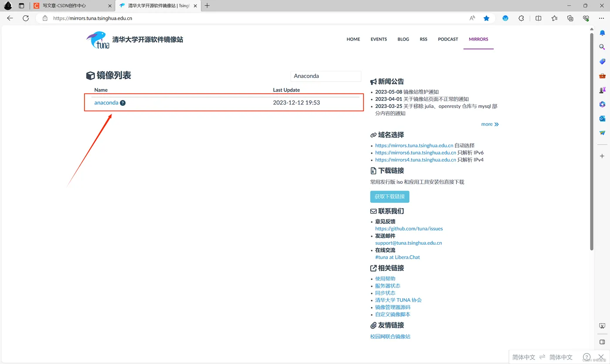Click the split screen icon
The image size is (610, 364).
pyautogui.click(x=539, y=18)
